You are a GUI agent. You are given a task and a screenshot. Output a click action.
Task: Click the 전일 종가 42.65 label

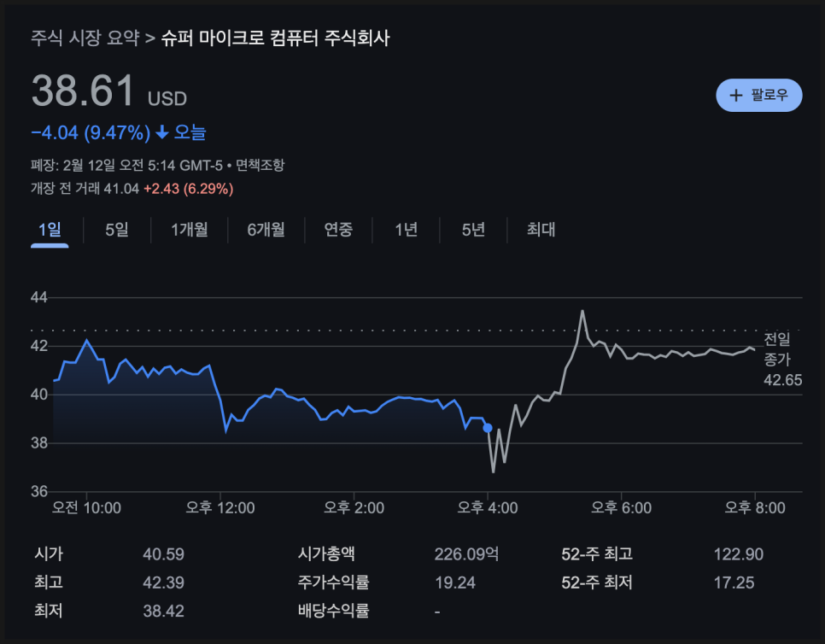pyautogui.click(x=783, y=360)
